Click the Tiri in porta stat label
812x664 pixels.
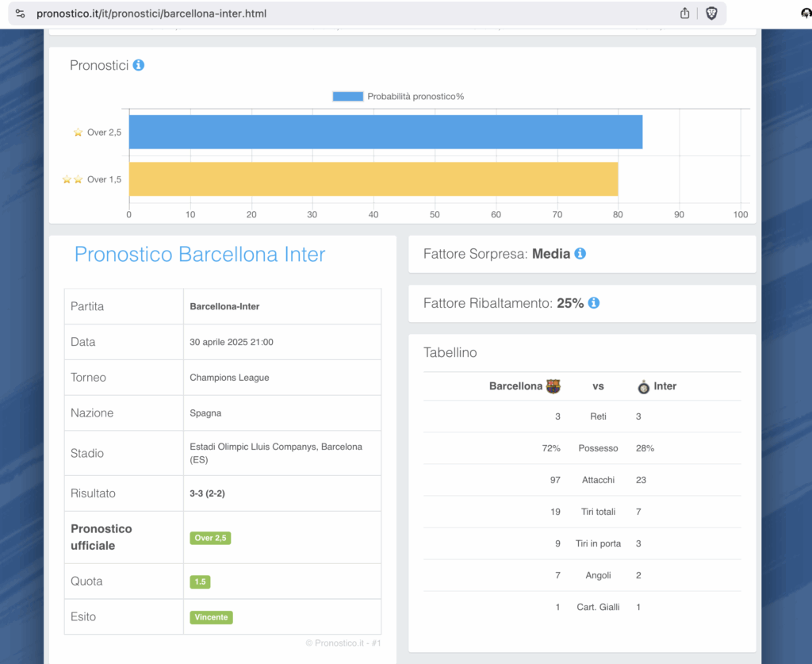tap(598, 544)
